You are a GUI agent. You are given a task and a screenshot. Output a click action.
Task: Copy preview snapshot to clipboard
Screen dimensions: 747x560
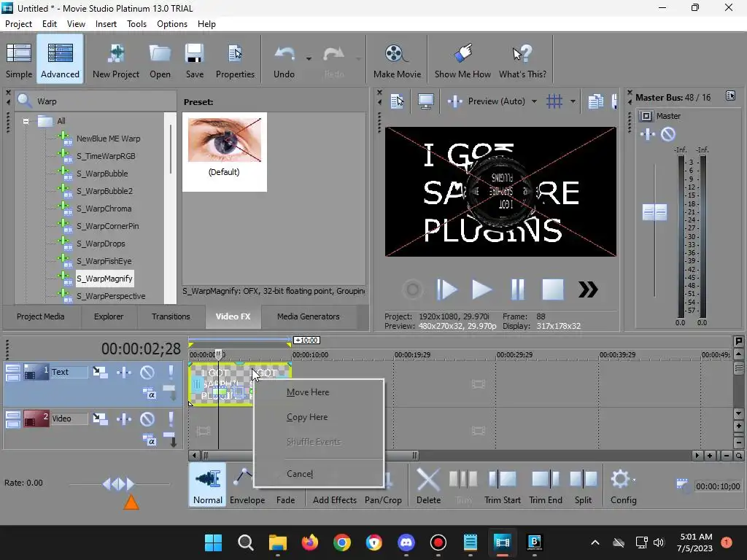pyautogui.click(x=595, y=101)
